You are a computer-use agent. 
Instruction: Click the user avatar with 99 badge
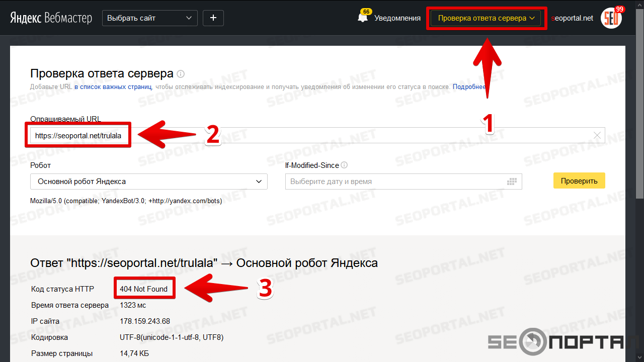point(611,18)
